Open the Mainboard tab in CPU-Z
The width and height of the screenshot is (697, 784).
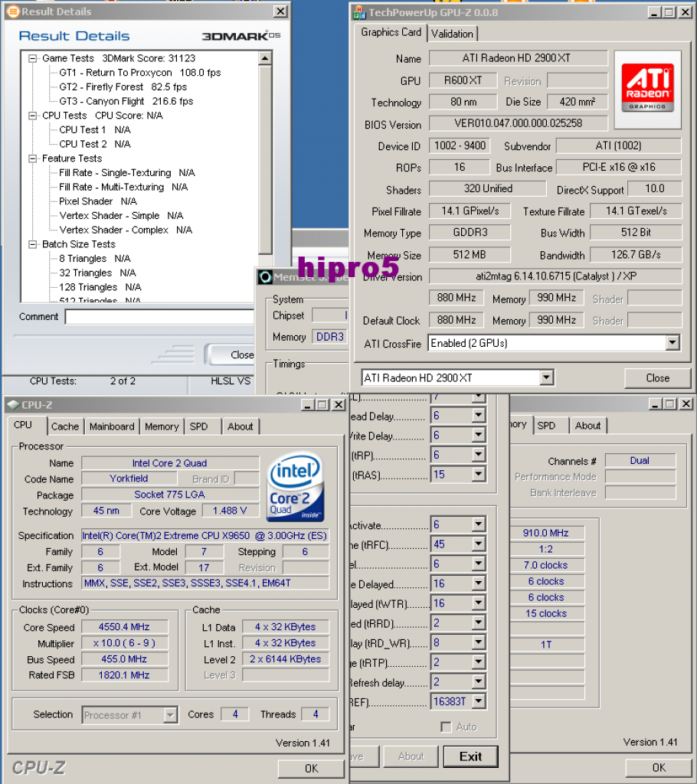112,426
